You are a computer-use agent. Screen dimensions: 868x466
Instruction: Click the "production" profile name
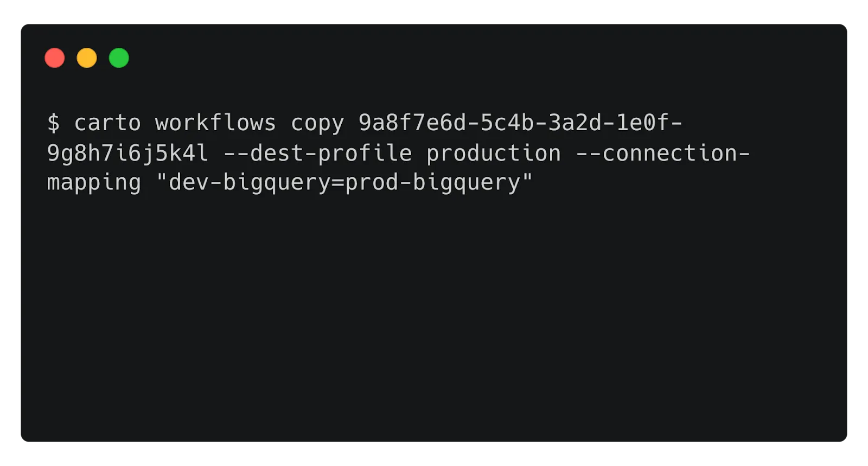(494, 154)
